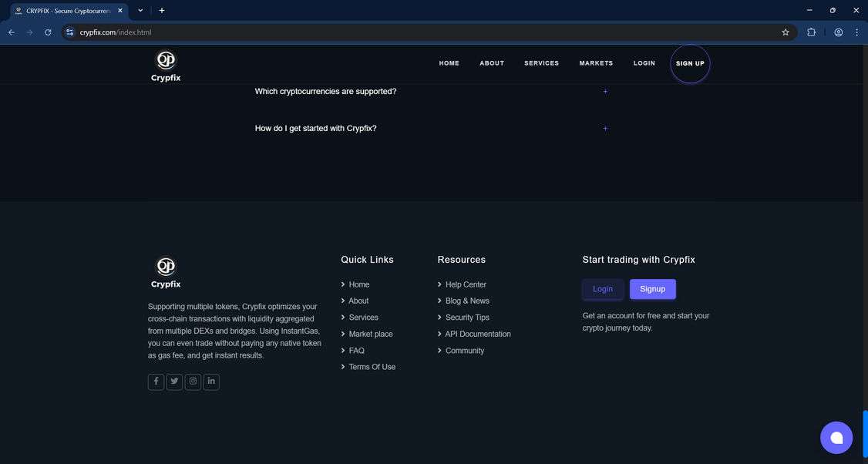Image resolution: width=868 pixels, height=464 pixels.
Task: Click the 'Quick Links' footer heading
Action: click(367, 260)
